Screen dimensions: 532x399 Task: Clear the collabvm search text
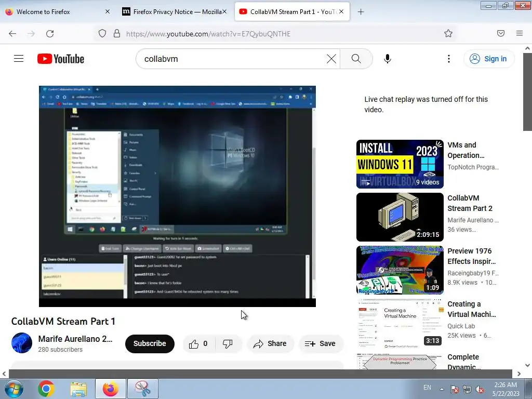[331, 59]
